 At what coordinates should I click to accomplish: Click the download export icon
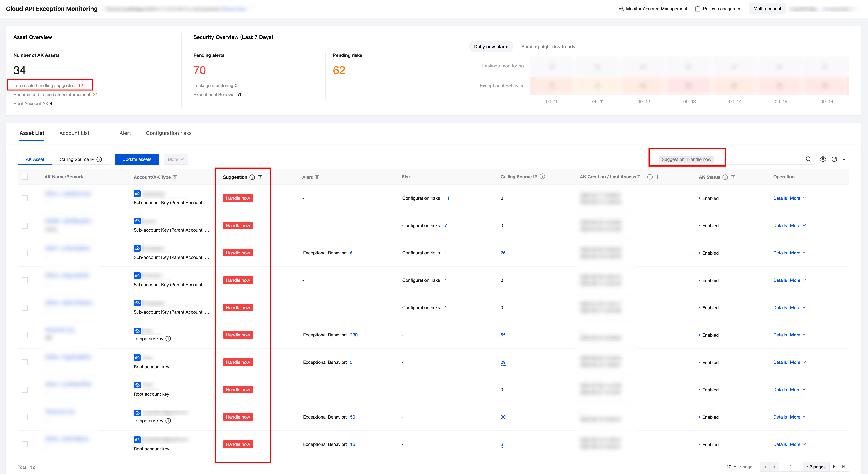pyautogui.click(x=844, y=159)
